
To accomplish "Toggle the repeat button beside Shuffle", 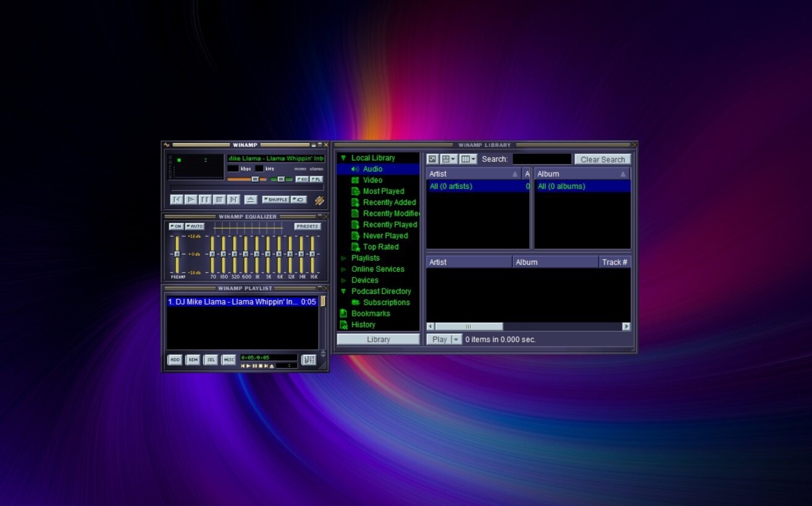I will 299,200.
